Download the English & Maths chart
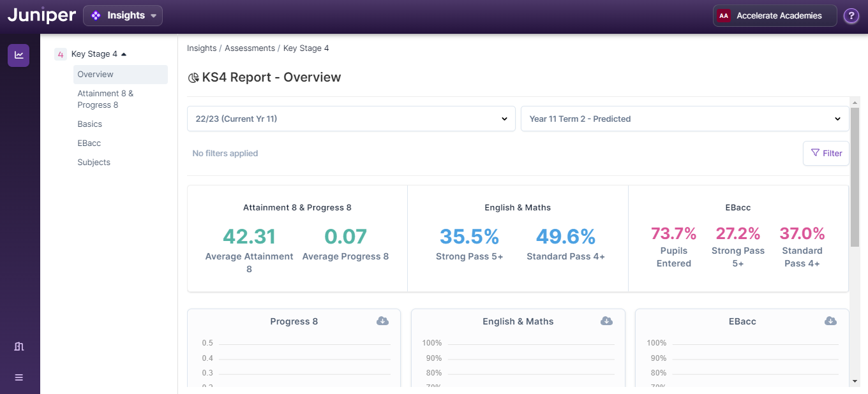Image resolution: width=868 pixels, height=394 pixels. 606,321
